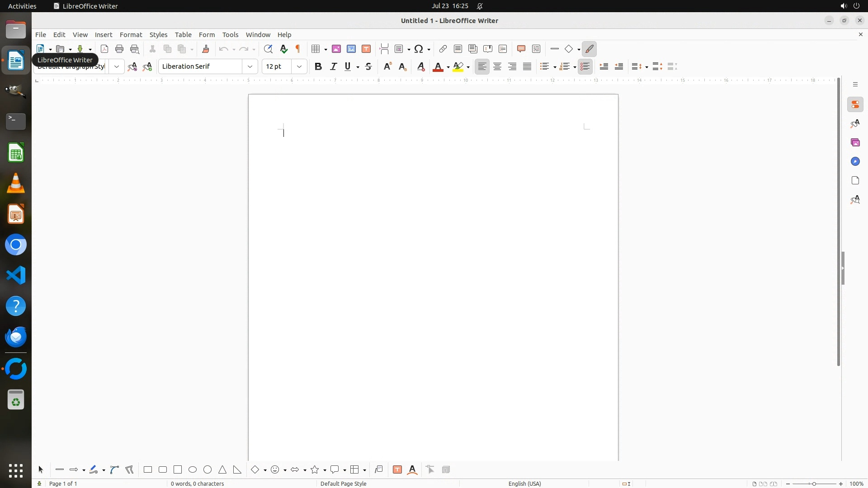
Task: Open the sidebar Gallery icon
Action: 855,142
